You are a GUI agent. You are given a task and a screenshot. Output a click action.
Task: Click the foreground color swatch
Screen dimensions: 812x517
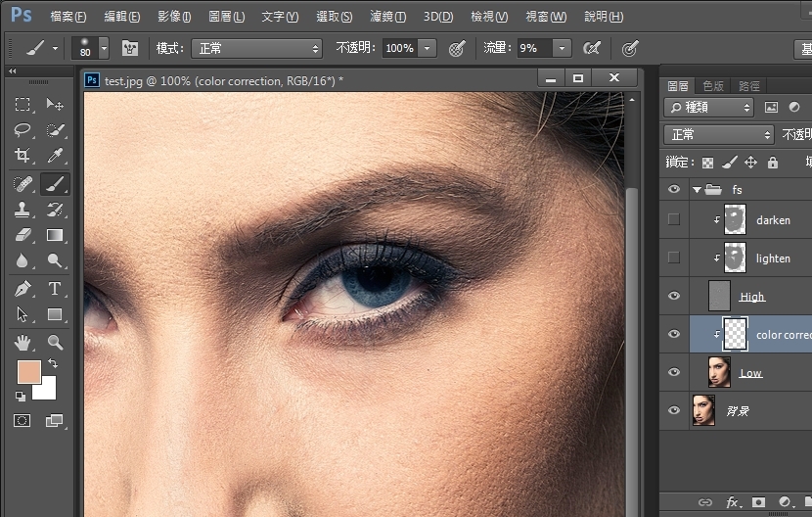(x=29, y=372)
